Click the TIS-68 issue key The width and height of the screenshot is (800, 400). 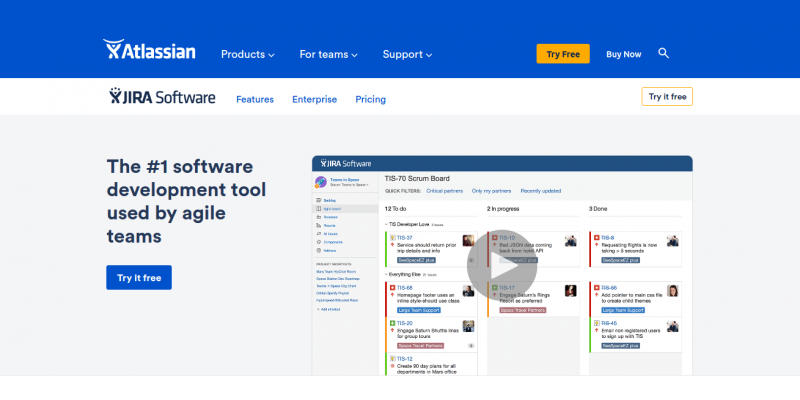tap(405, 288)
